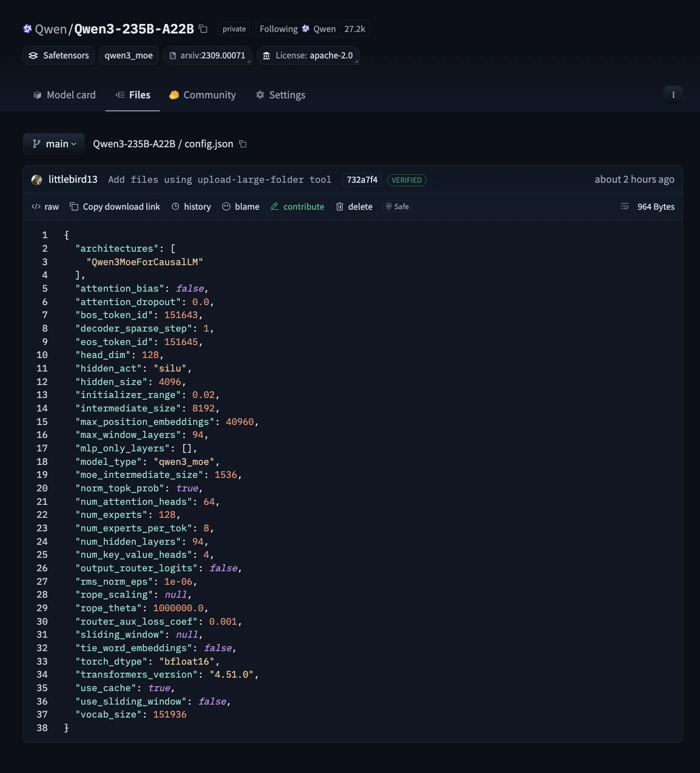Click the "moe_intermediate_size" key
Image resolution: width=700 pixels, height=773 pixels.
pos(139,475)
